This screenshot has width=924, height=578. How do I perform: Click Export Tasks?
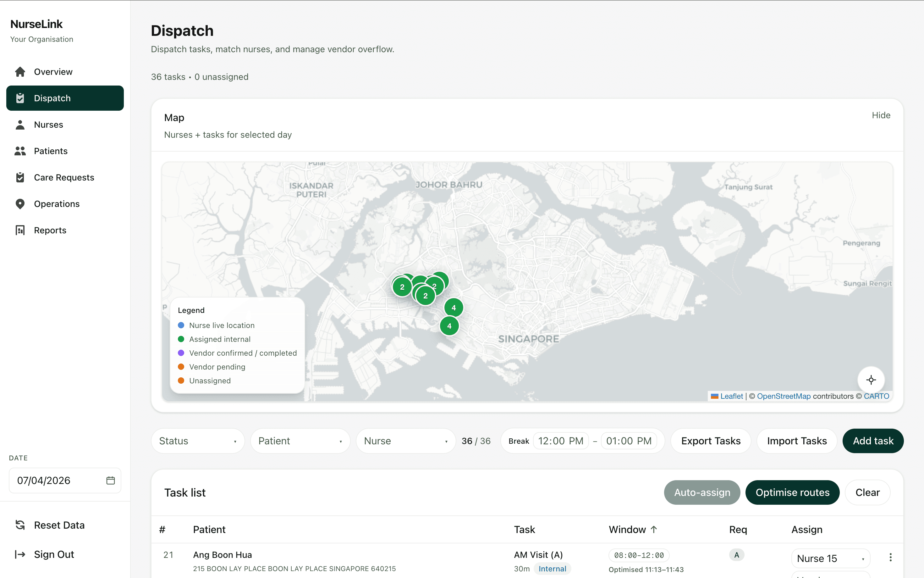coord(711,441)
